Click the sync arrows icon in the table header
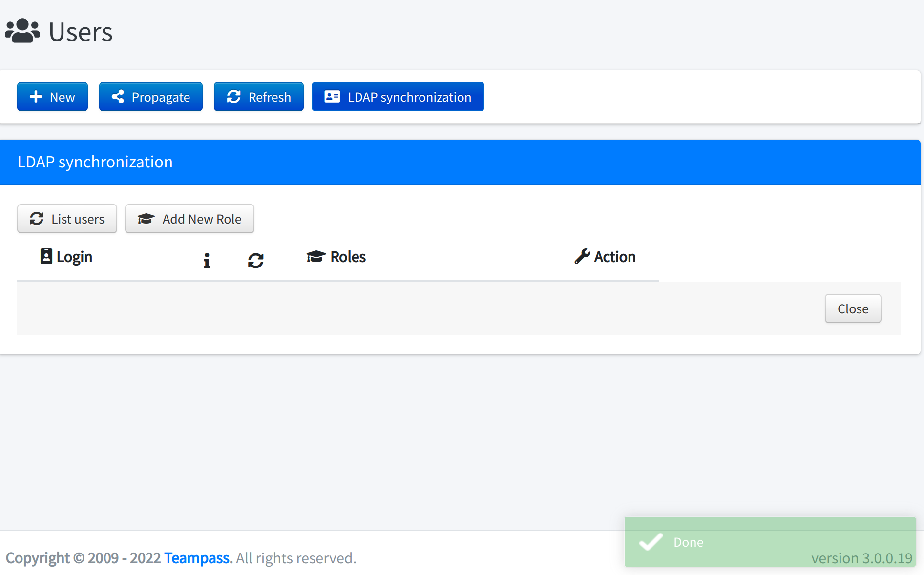This screenshot has height=575, width=924. point(256,260)
